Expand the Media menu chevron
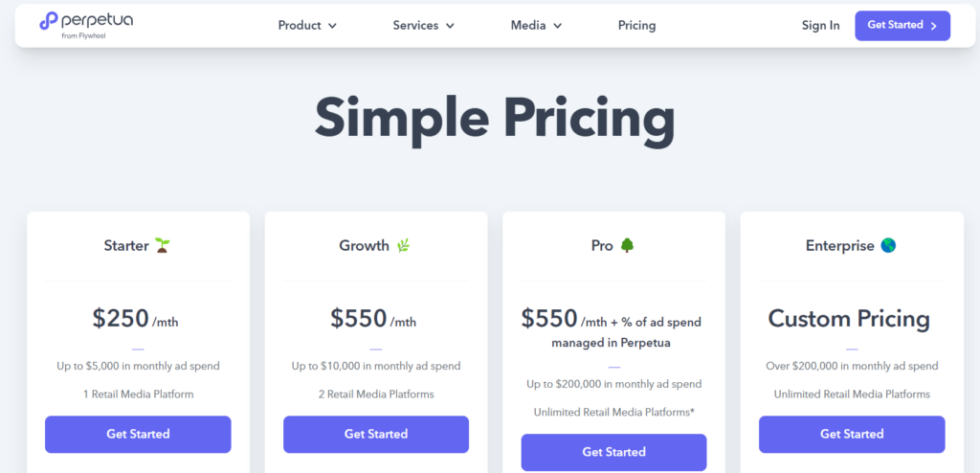The height and width of the screenshot is (473, 980). pos(557,26)
